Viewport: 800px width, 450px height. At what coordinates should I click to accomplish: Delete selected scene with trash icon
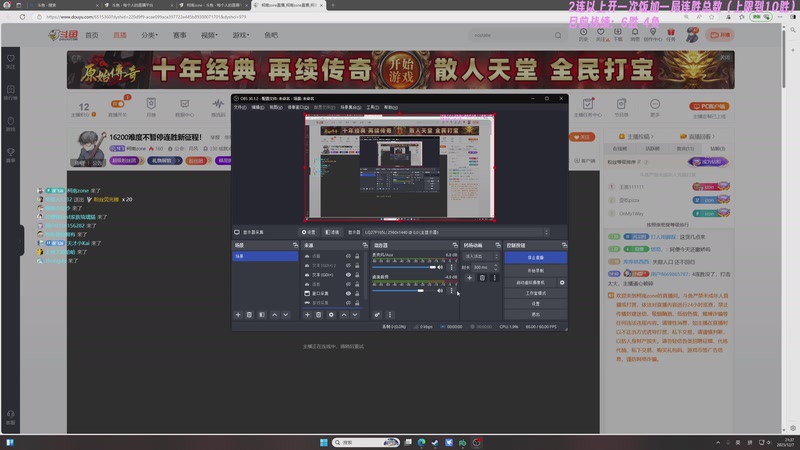[249, 315]
